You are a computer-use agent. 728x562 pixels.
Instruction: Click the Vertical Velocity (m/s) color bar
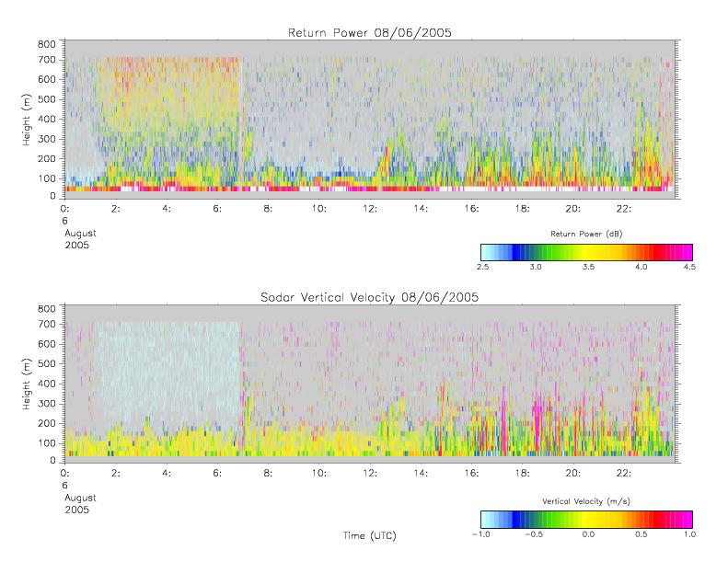586,520
